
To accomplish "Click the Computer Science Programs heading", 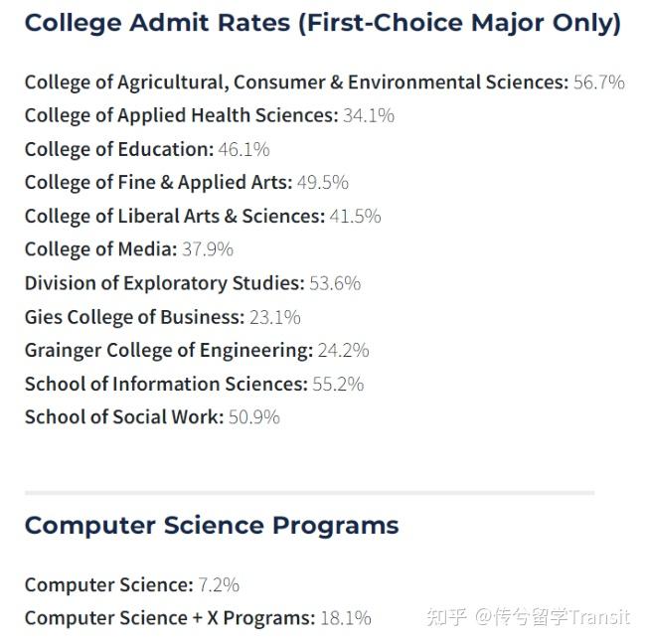I will pyautogui.click(x=211, y=525).
